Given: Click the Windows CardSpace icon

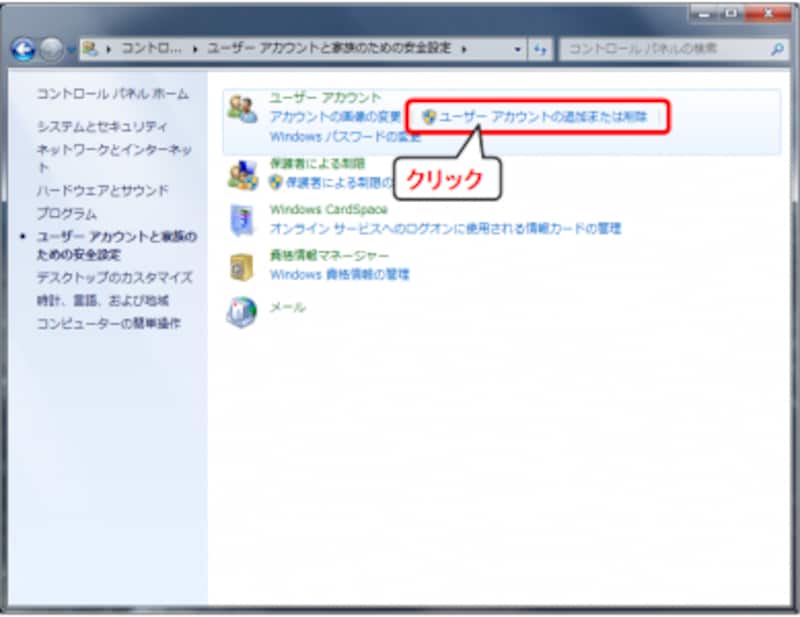Looking at the screenshot, I should (242, 220).
